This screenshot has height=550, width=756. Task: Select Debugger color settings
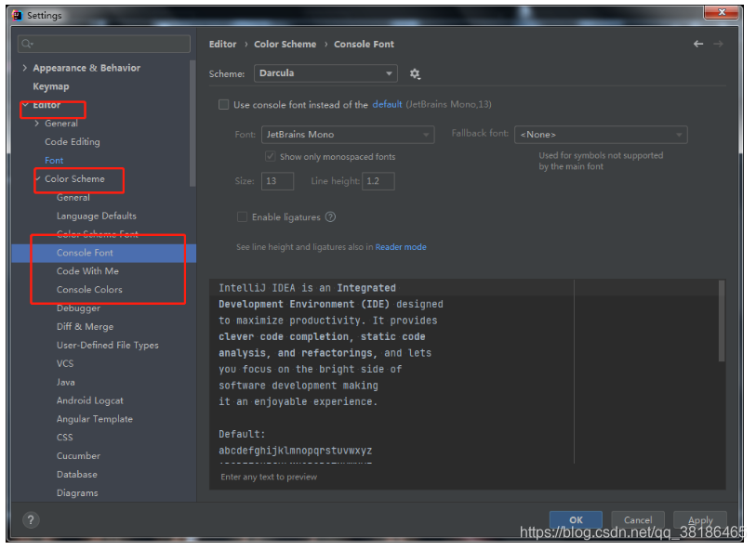pos(79,308)
